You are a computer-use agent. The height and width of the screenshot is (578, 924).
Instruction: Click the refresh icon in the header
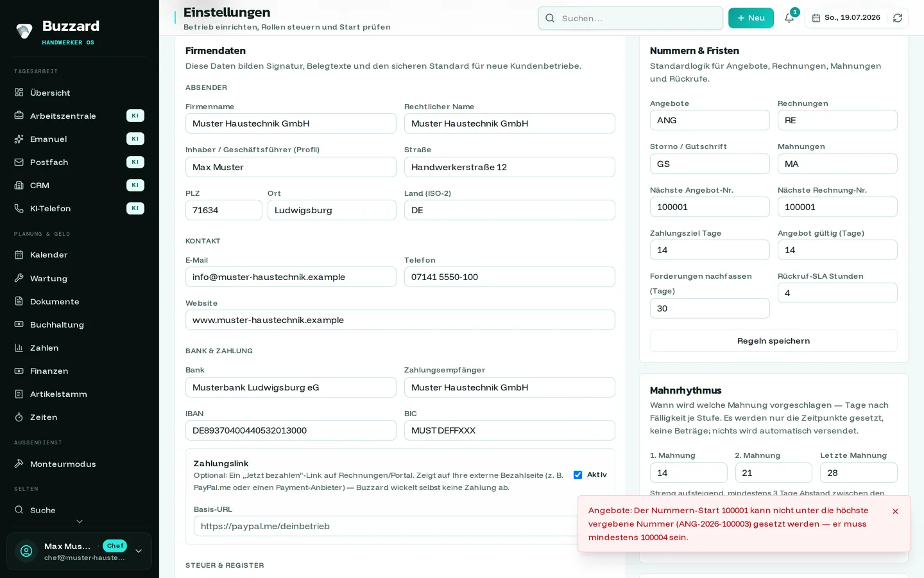click(898, 18)
